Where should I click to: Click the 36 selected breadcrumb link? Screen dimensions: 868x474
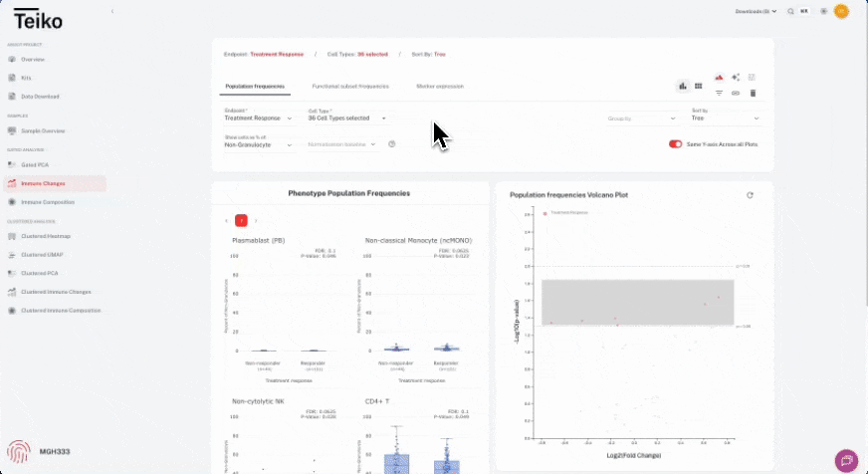click(372, 54)
